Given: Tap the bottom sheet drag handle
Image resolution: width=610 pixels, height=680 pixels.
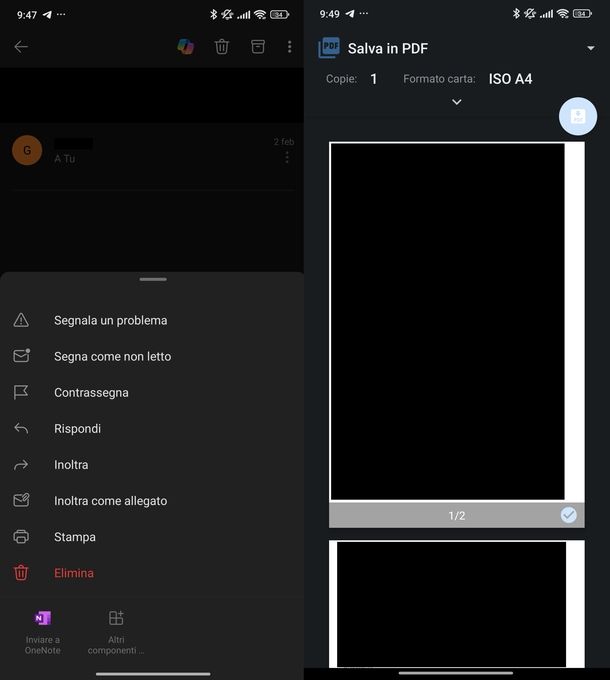Looking at the screenshot, I should [153, 279].
